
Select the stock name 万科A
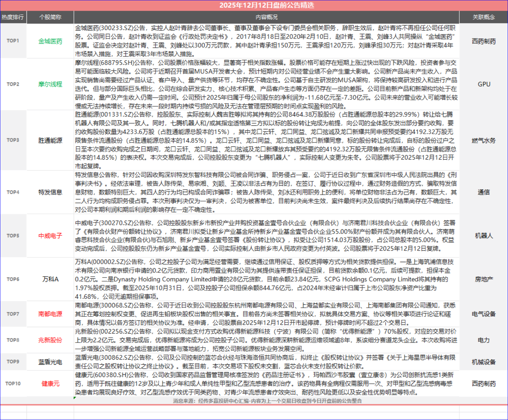tap(50, 279)
